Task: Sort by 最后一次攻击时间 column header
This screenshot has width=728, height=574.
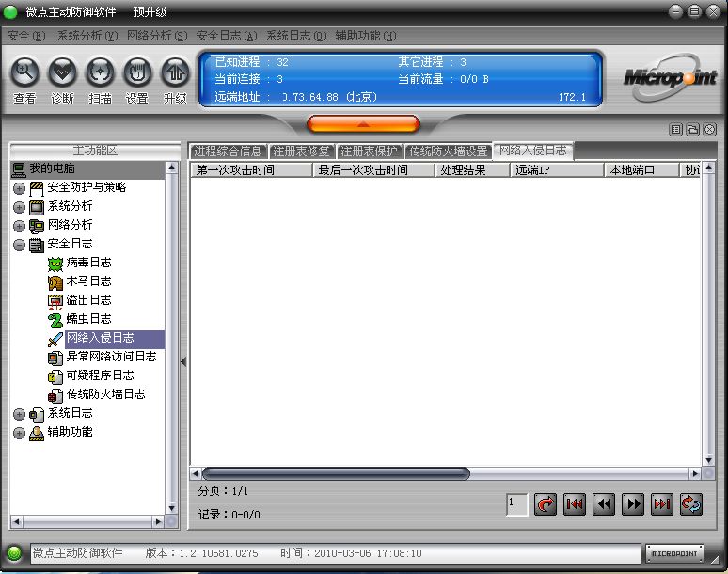Action: pos(373,170)
